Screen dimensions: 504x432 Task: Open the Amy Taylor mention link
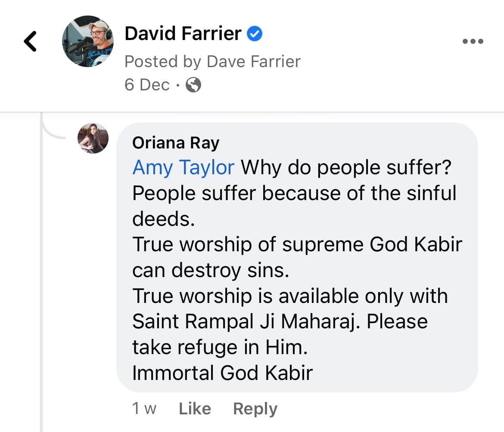pyautogui.click(x=183, y=167)
